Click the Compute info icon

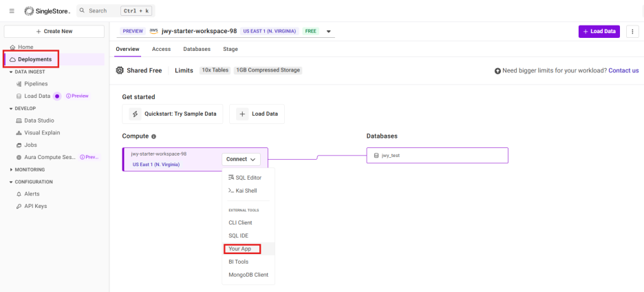(x=153, y=136)
